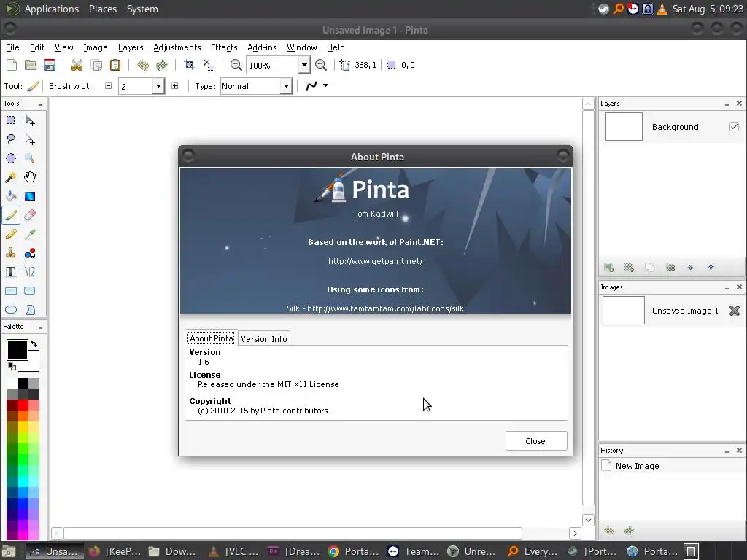Open the zoom percentage dropdown
Viewport: 747px width, 560px height.
click(304, 65)
